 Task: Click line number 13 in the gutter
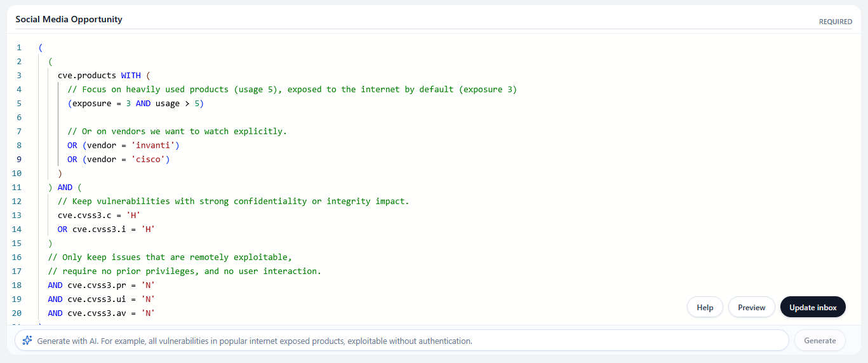click(x=17, y=215)
